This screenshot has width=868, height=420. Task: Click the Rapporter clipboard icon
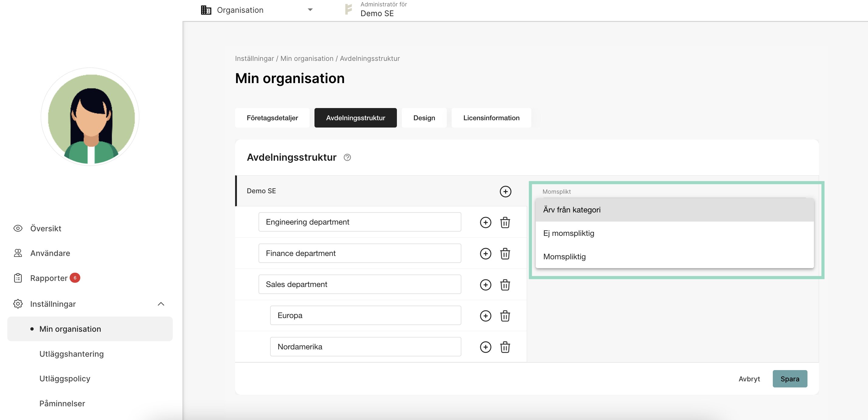pyautogui.click(x=18, y=278)
